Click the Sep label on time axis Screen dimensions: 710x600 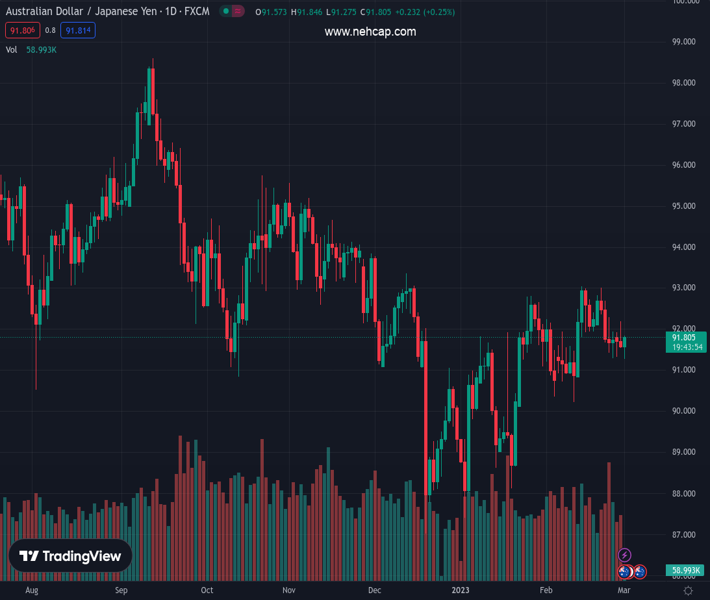[121, 591]
